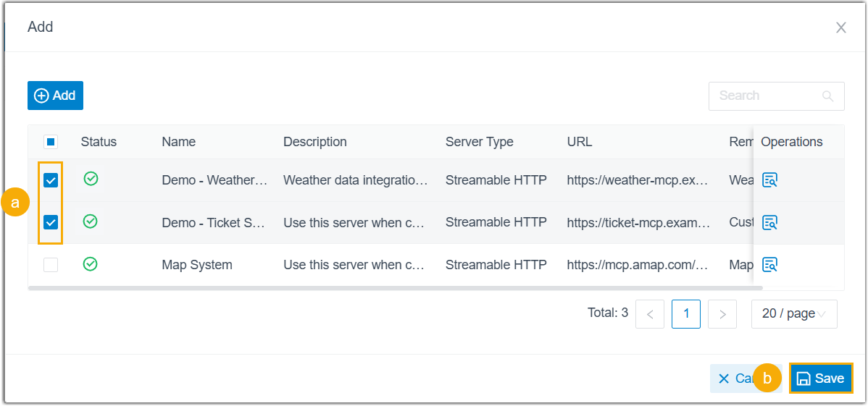Open details icon for Demo - Ticket server
868x406 pixels.
(770, 222)
